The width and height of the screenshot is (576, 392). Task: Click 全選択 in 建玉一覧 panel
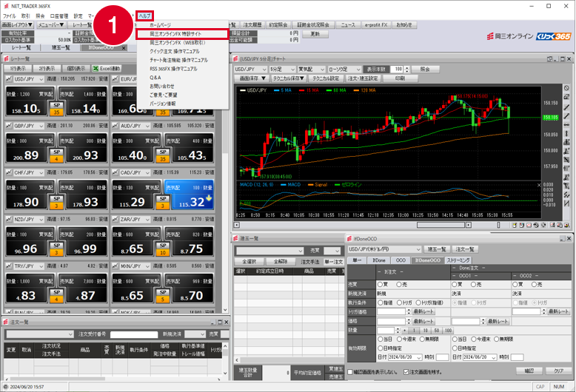pyautogui.click(x=249, y=262)
